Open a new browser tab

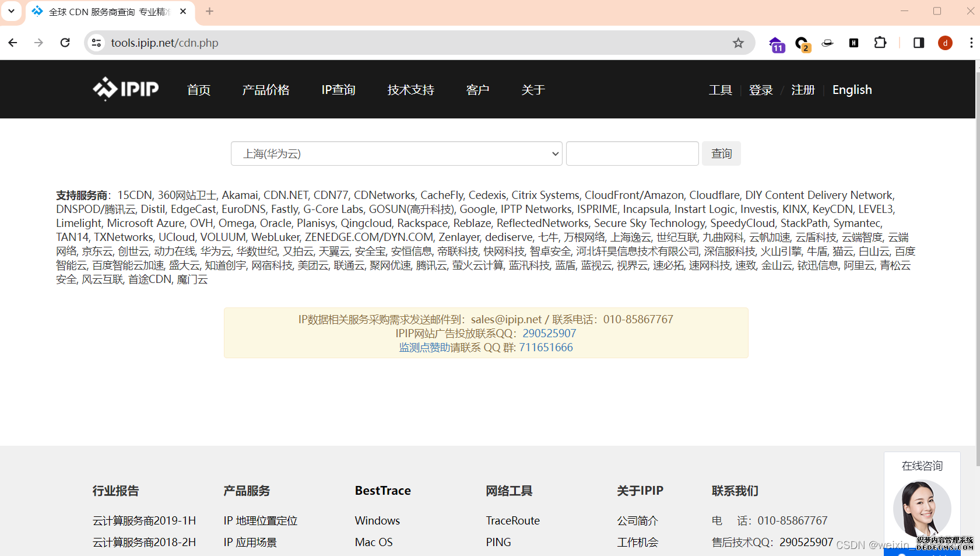[x=210, y=11]
